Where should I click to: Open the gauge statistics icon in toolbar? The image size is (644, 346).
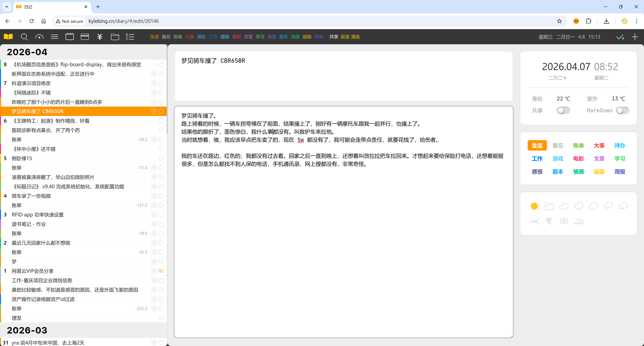point(39,37)
